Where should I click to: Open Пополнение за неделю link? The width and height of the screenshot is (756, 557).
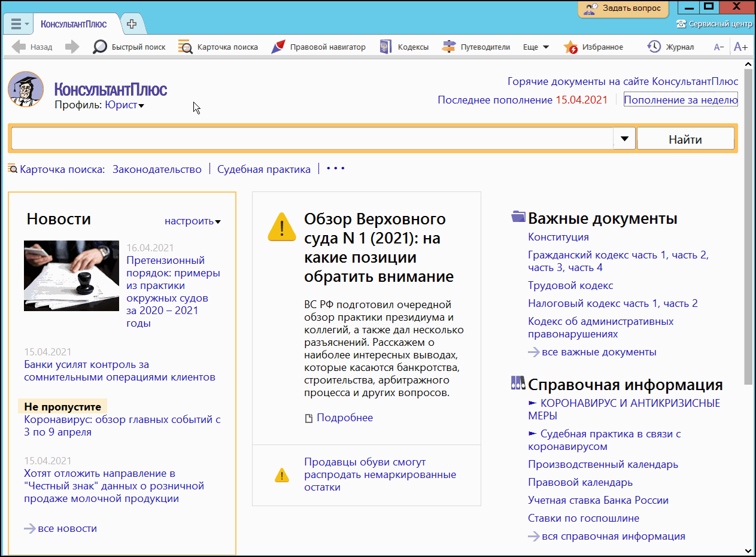tap(681, 100)
